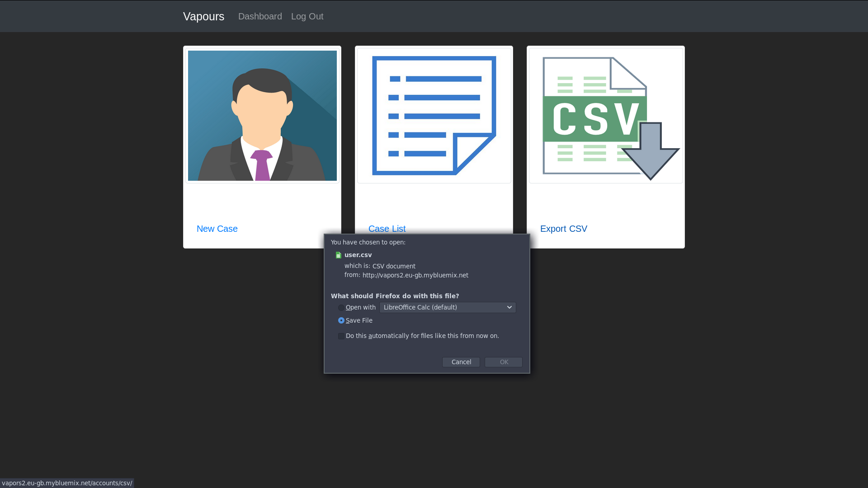Click the arrow of the application dropdown
This screenshot has width=868, height=488.
(509, 307)
